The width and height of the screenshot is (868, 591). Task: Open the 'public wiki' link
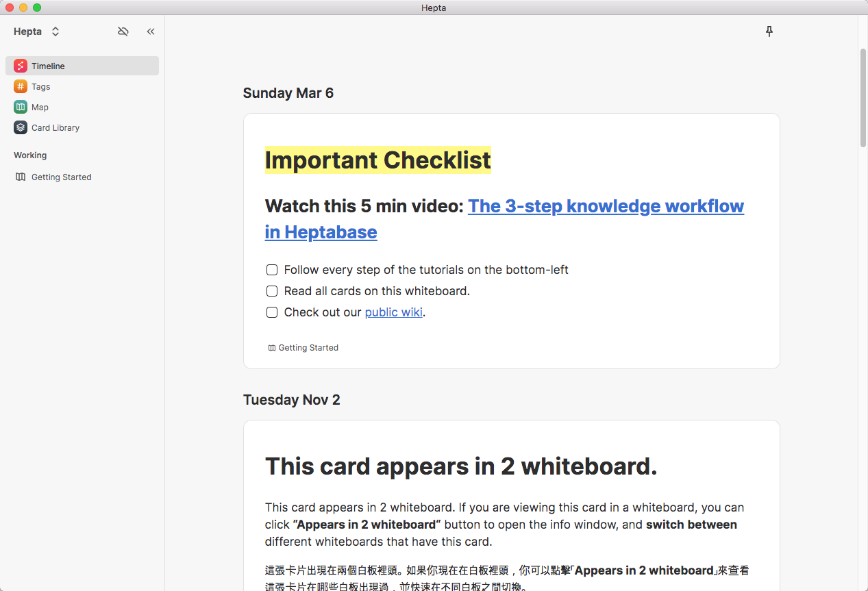point(394,312)
